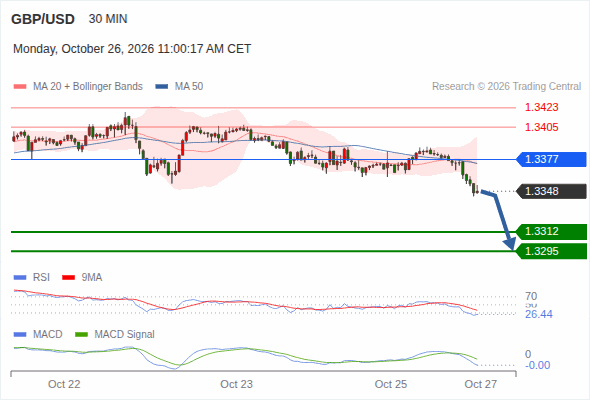The height and width of the screenshot is (400, 590).
Task: Click the RSI blue legend icon
Action: tap(20, 278)
